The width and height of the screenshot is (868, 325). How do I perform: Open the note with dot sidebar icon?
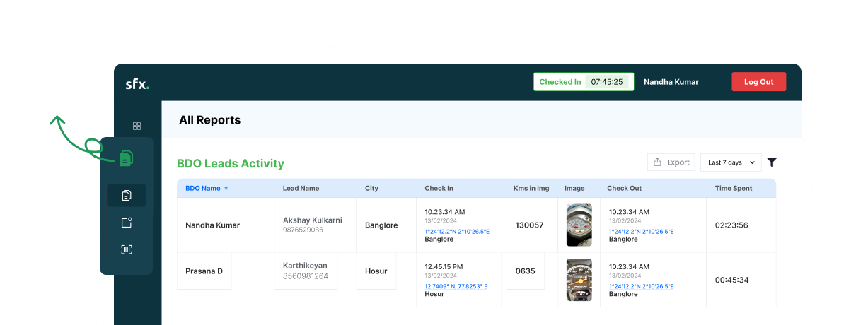pos(127,223)
